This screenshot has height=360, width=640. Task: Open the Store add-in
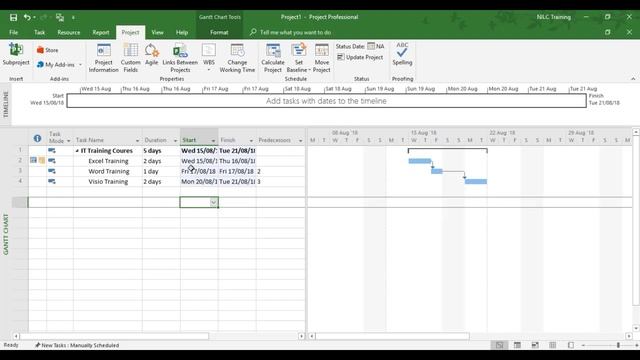(x=47, y=50)
